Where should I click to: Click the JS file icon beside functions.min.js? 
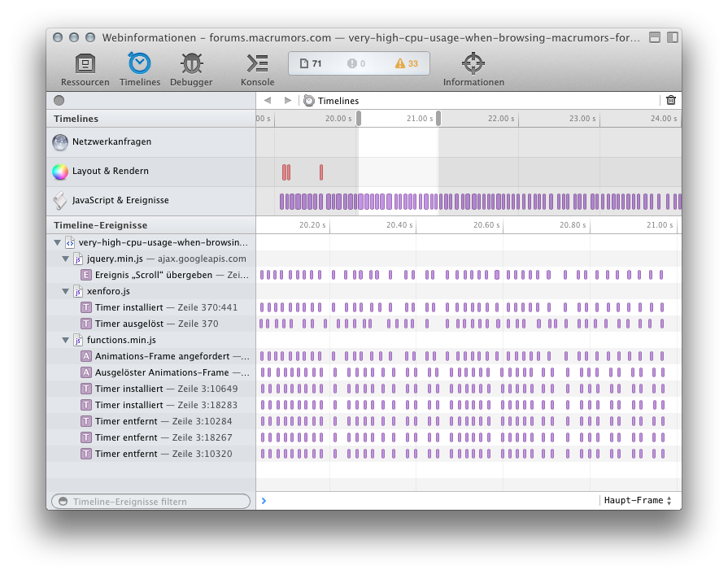tap(78, 340)
